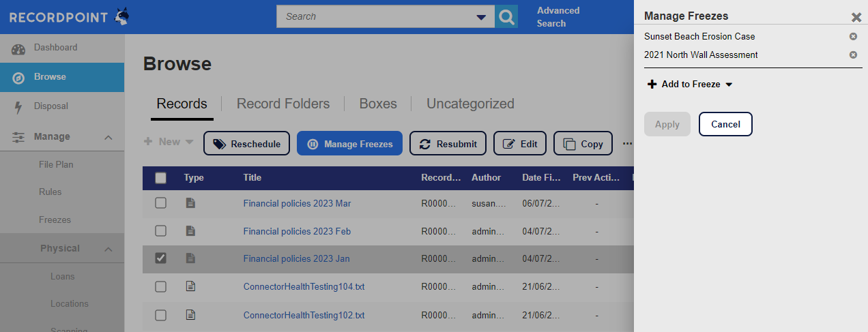Remove 2021 North Wall Assessment freeze
This screenshot has height=332, width=868.
(x=853, y=55)
